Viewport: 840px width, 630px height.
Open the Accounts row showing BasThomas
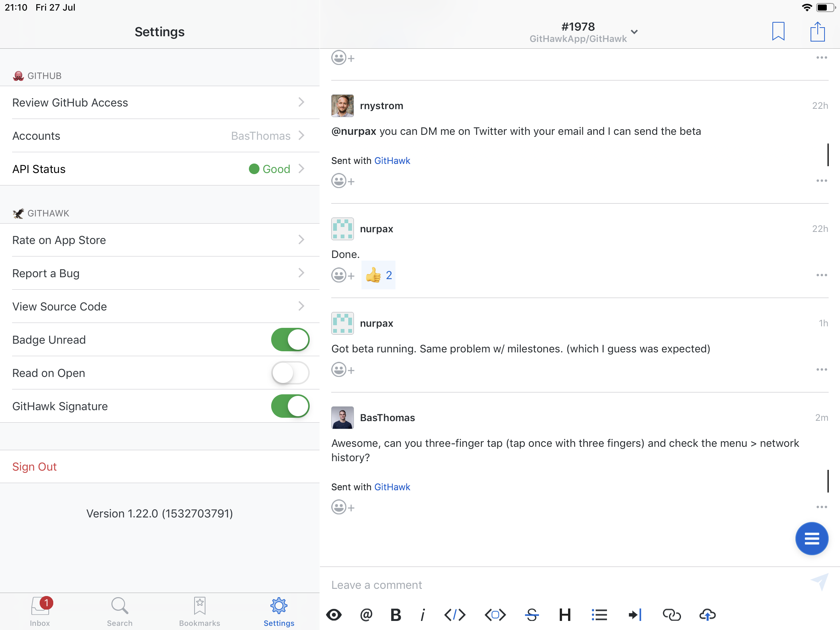pyautogui.click(x=159, y=136)
